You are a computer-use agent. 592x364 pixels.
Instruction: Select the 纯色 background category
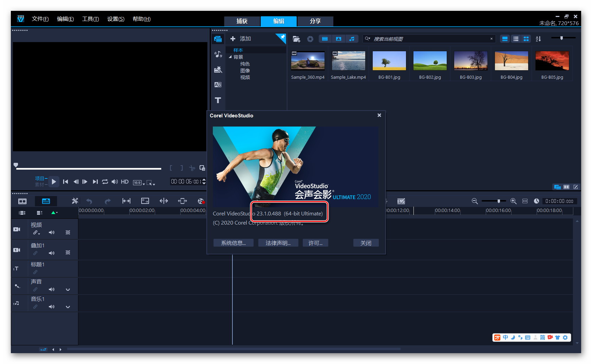tap(245, 64)
